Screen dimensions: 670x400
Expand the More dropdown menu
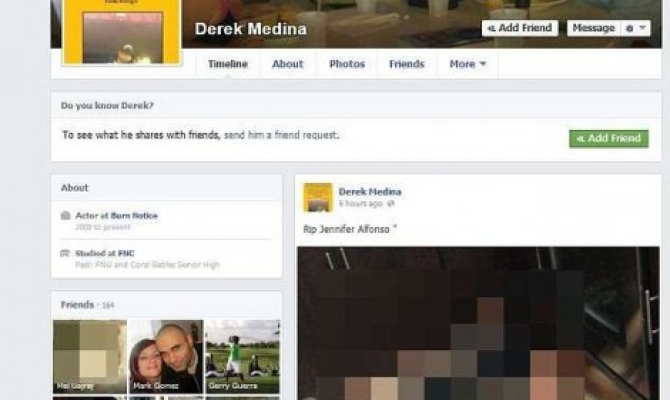point(467,64)
